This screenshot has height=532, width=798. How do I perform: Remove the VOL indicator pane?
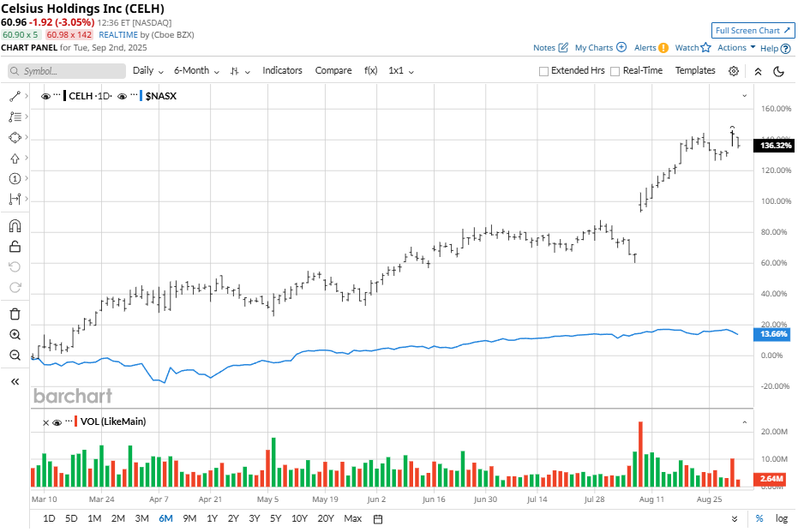click(45, 422)
